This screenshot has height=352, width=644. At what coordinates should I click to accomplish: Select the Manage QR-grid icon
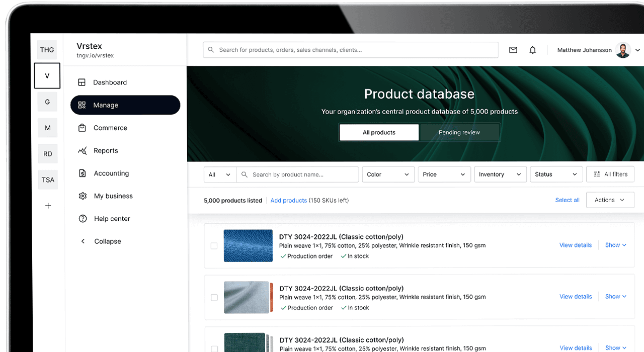[x=82, y=105]
